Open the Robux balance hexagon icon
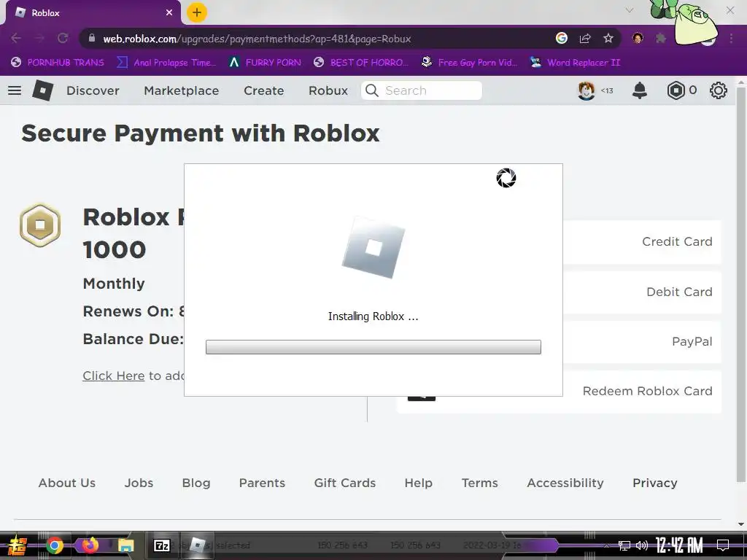 click(x=676, y=90)
